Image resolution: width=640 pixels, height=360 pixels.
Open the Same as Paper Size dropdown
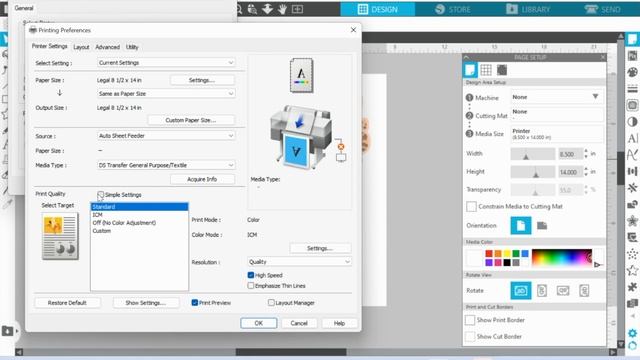(x=166, y=93)
